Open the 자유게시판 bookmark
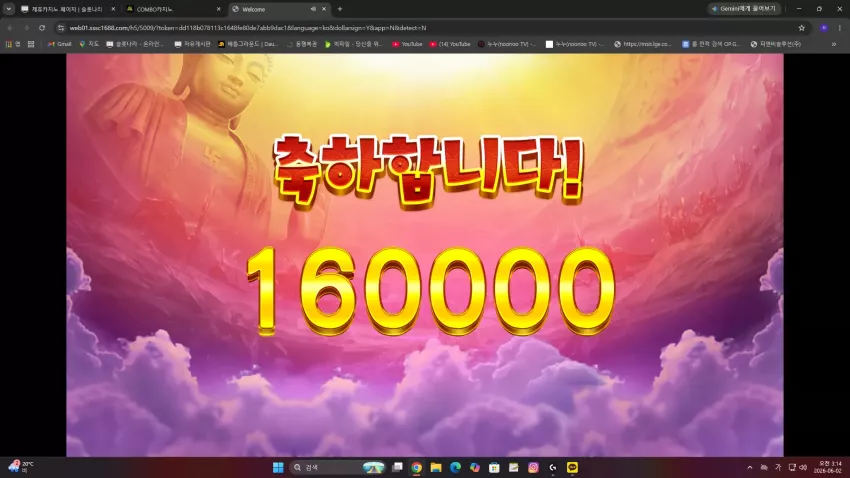The width and height of the screenshot is (850, 478). point(192,44)
